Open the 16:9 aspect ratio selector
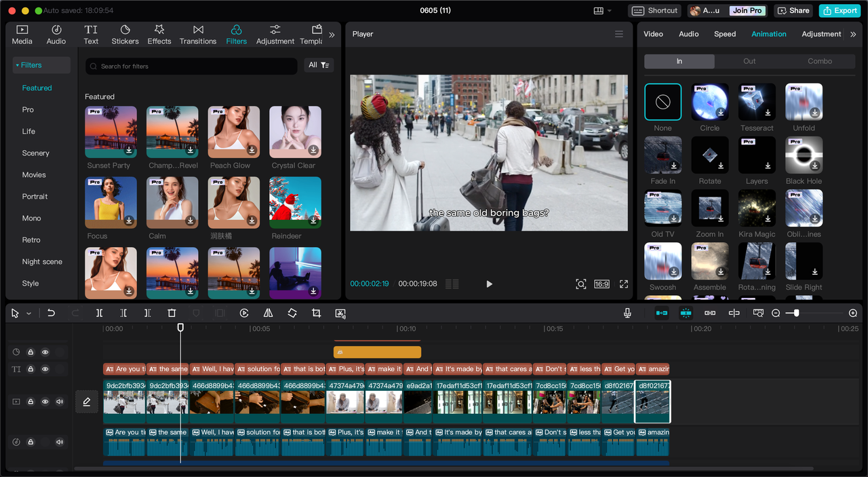This screenshot has width=868, height=477. (601, 284)
